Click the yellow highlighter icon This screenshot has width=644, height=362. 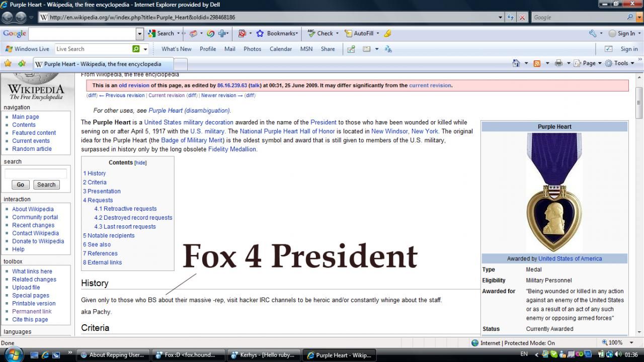[387, 33]
